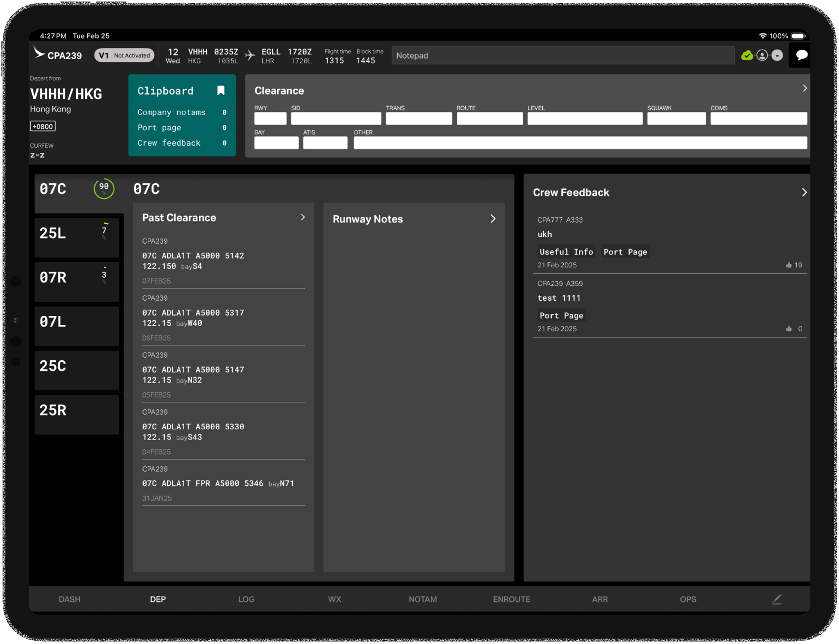
Task: Expand the Runway Notes section
Action: point(494,219)
